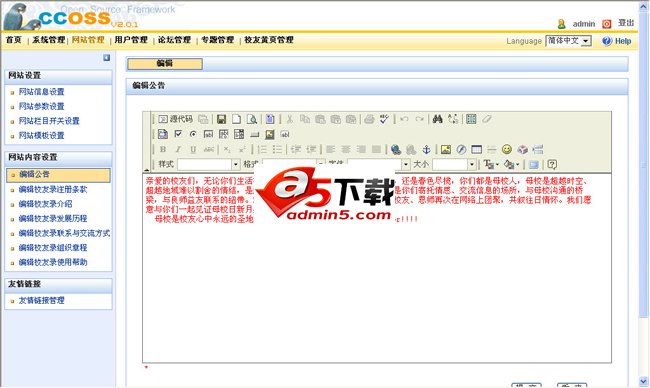Image resolution: width=650 pixels, height=388 pixels.
Task: Click the Print printer icon
Action: (369, 119)
